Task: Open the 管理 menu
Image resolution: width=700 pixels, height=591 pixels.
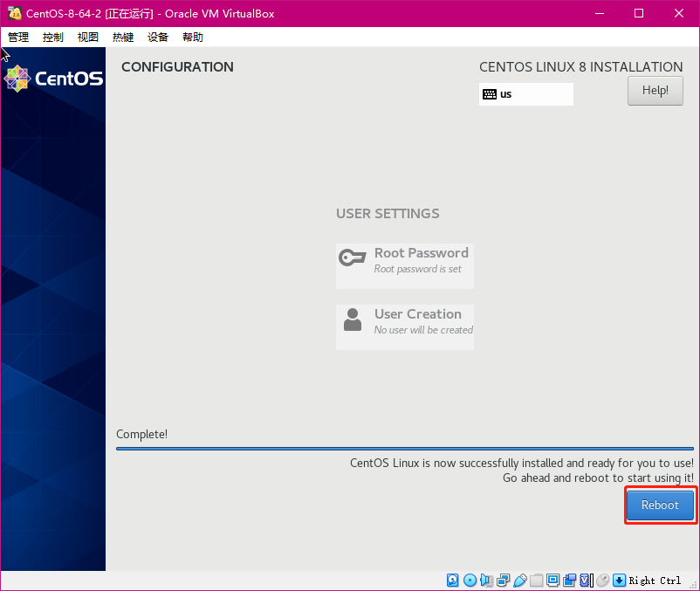Action: 18,37
